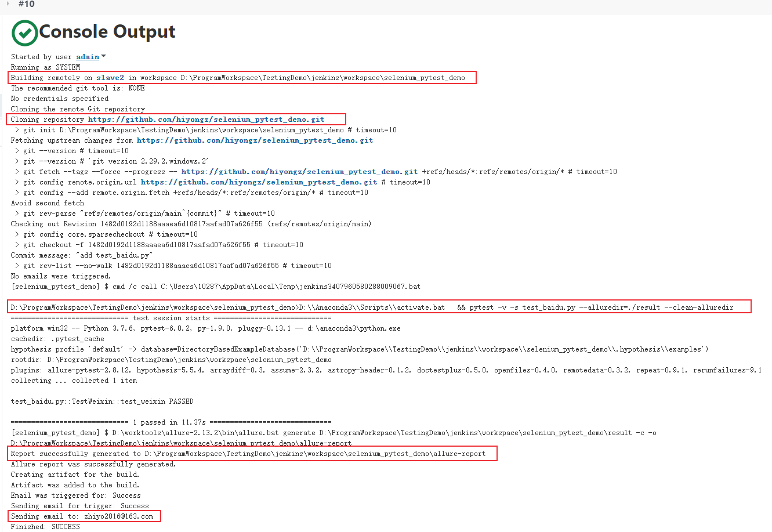The width and height of the screenshot is (772, 532).
Task: Click the 'Commit message: add test_baidu.py' line
Action: [82, 255]
